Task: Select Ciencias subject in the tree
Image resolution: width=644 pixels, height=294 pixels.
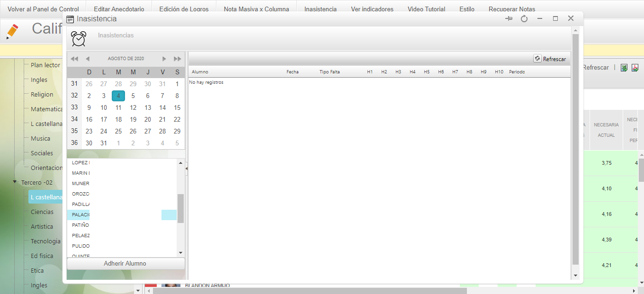Action: 42,212
